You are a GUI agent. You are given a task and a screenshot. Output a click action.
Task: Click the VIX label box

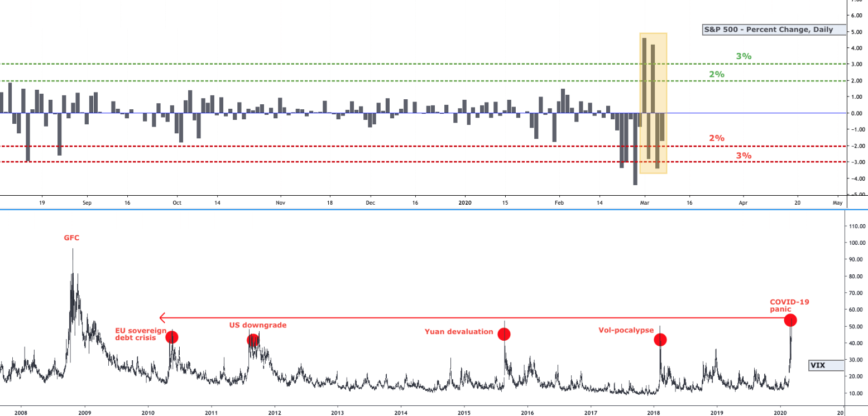tap(826, 366)
